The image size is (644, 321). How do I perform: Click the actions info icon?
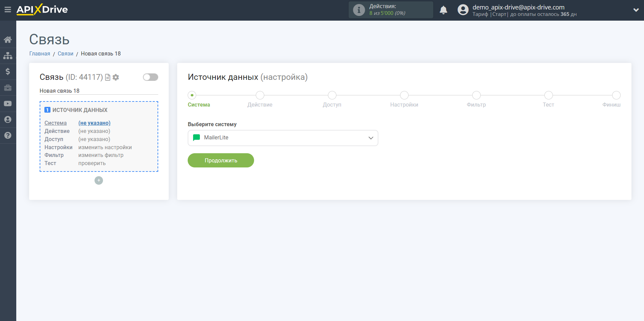tap(359, 10)
